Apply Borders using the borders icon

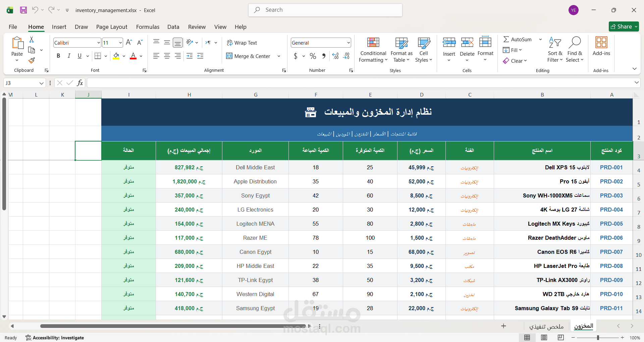click(x=98, y=56)
